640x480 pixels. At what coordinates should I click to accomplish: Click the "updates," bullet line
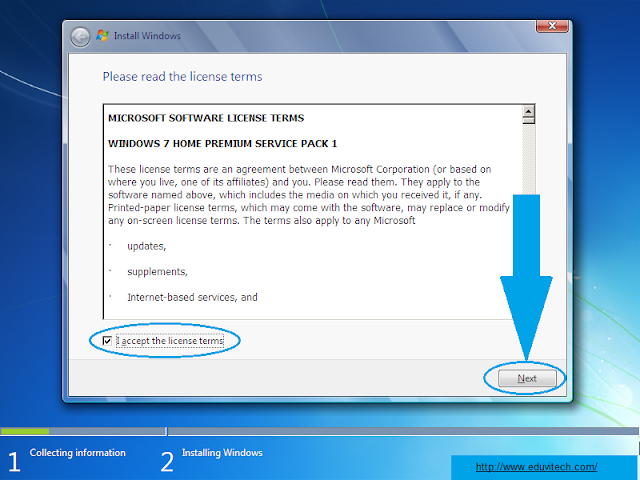(147, 246)
